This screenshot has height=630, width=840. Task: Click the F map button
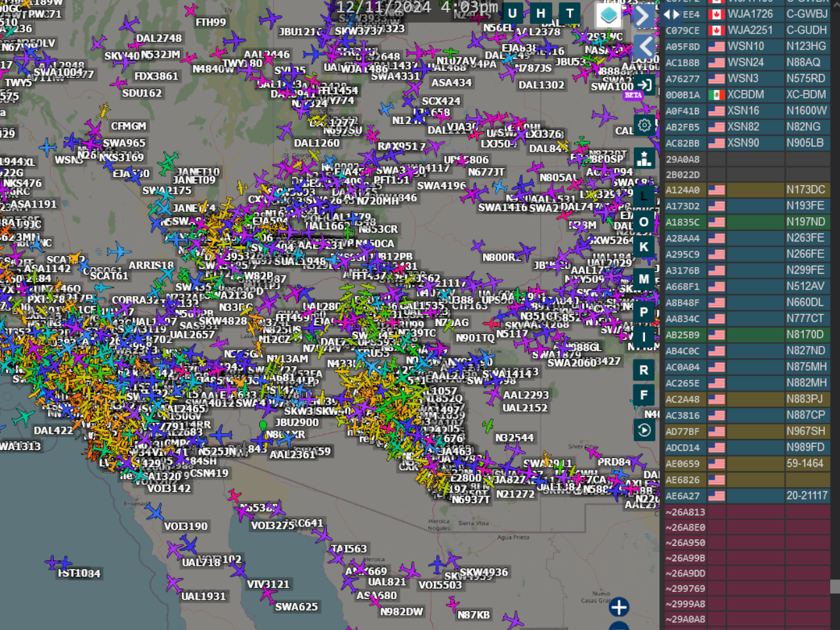644,395
